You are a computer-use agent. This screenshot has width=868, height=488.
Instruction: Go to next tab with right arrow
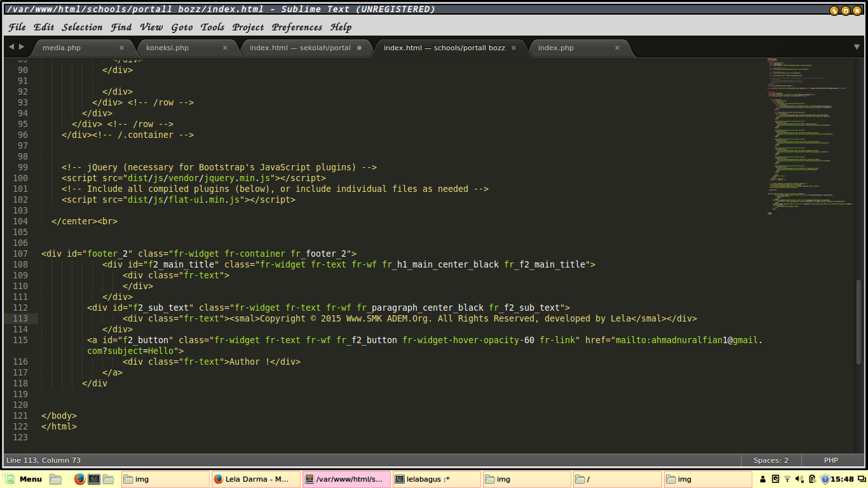coord(22,47)
